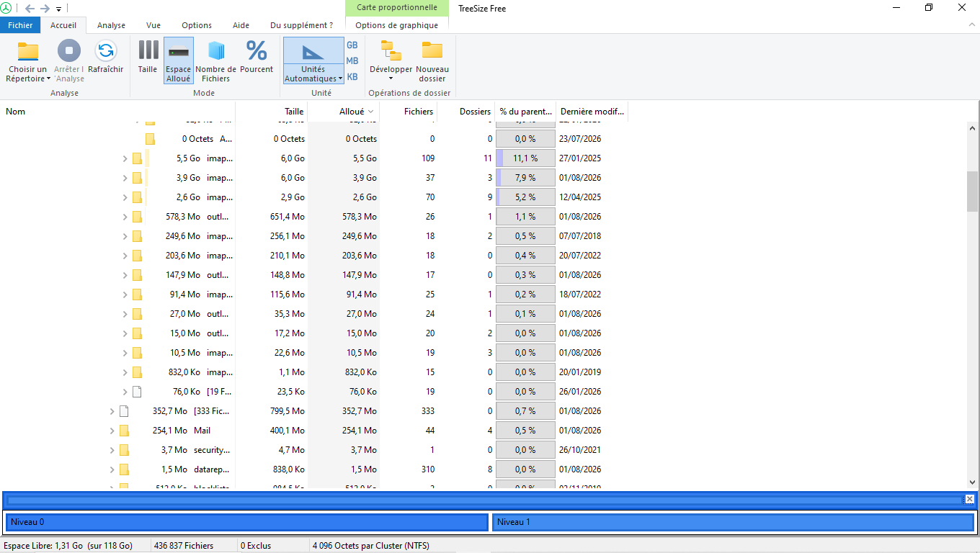Image resolution: width=980 pixels, height=553 pixels.
Task: Open the Analyse ribbon tab
Action: (112, 25)
